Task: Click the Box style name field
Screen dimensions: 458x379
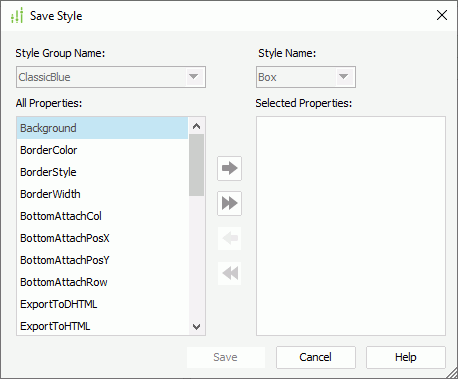Action: (x=306, y=77)
